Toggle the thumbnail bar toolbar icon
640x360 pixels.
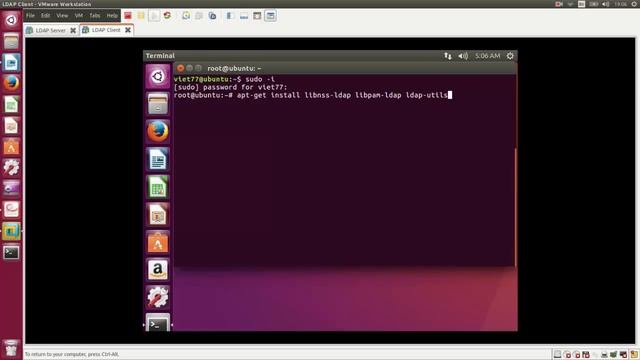click(244, 16)
